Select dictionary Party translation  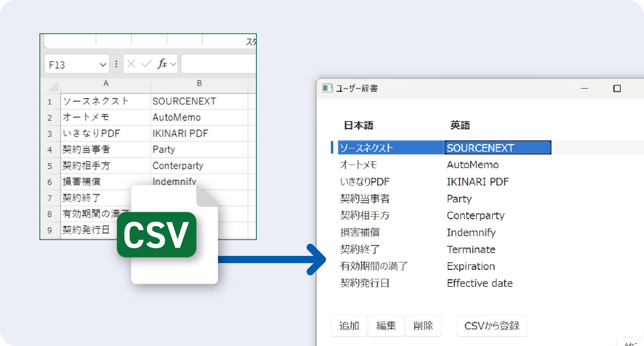point(459,199)
